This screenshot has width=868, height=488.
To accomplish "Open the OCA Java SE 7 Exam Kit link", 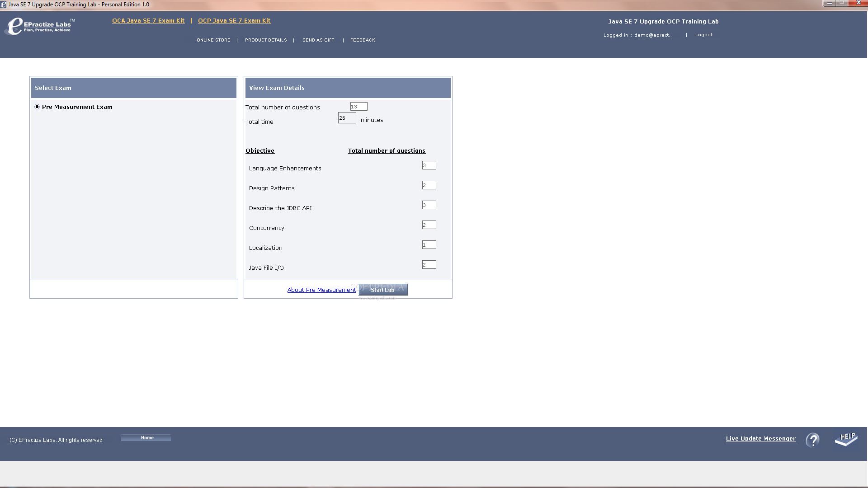I will click(x=148, y=21).
